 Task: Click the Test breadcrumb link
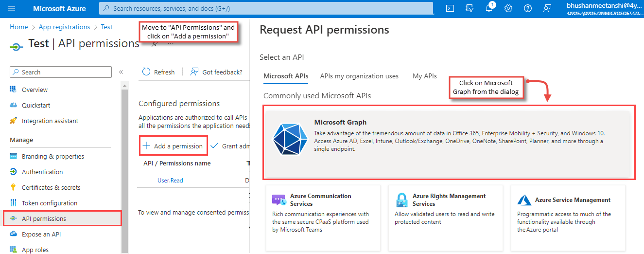point(106,27)
